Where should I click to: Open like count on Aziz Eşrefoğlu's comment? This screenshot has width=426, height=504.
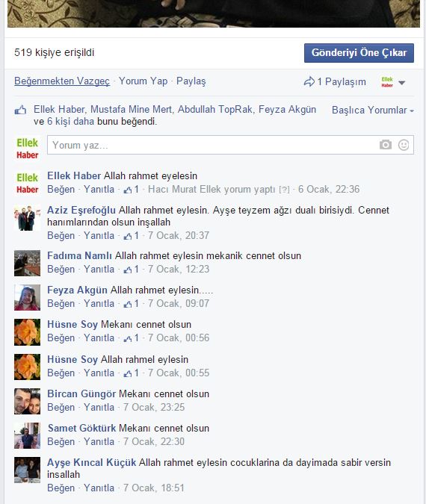pyautogui.click(x=132, y=236)
